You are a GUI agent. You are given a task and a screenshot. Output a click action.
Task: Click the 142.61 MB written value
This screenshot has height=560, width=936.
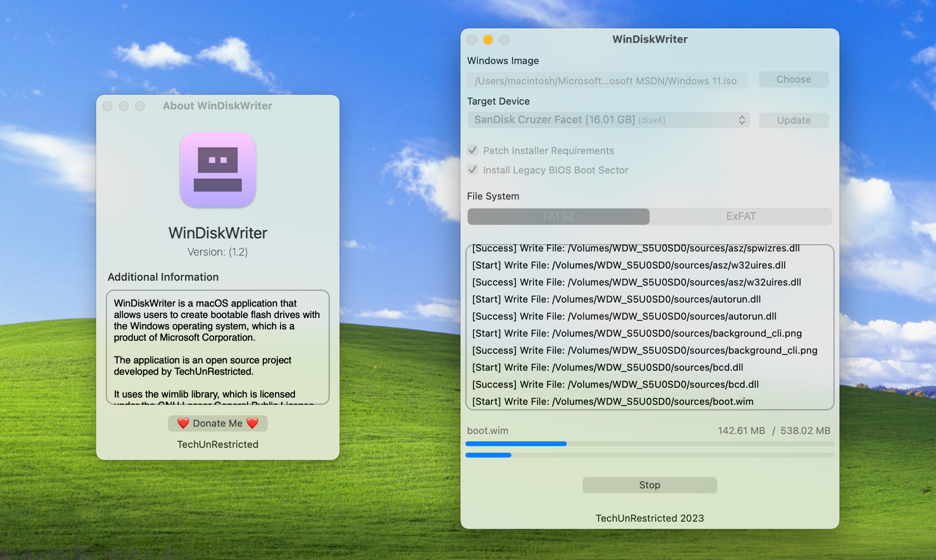(x=741, y=431)
